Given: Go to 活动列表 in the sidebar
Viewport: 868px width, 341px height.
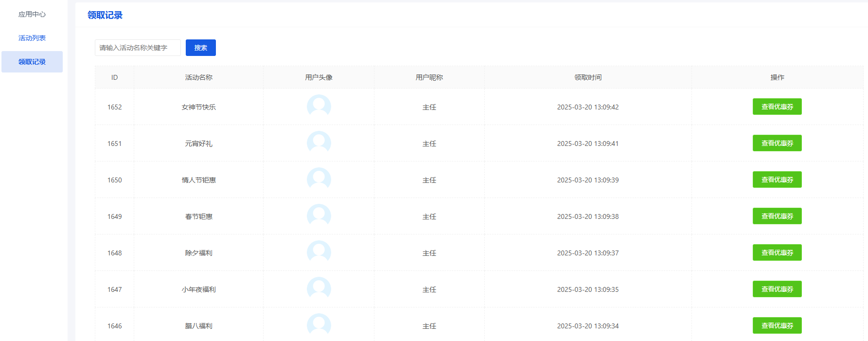Looking at the screenshot, I should click(x=32, y=38).
